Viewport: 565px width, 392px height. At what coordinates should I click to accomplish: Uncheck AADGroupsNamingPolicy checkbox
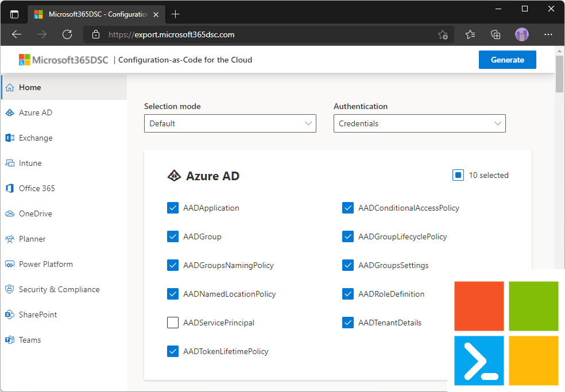[x=173, y=265]
